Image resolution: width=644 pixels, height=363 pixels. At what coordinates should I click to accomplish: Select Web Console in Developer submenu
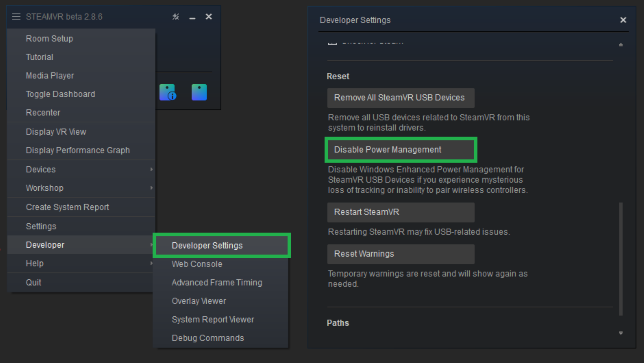[197, 264]
